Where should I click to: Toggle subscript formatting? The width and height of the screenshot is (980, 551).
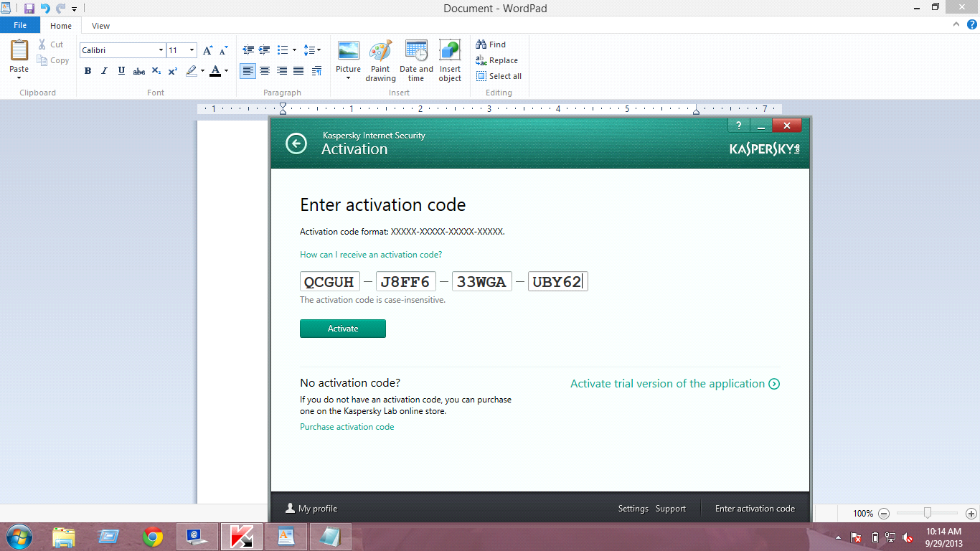156,71
